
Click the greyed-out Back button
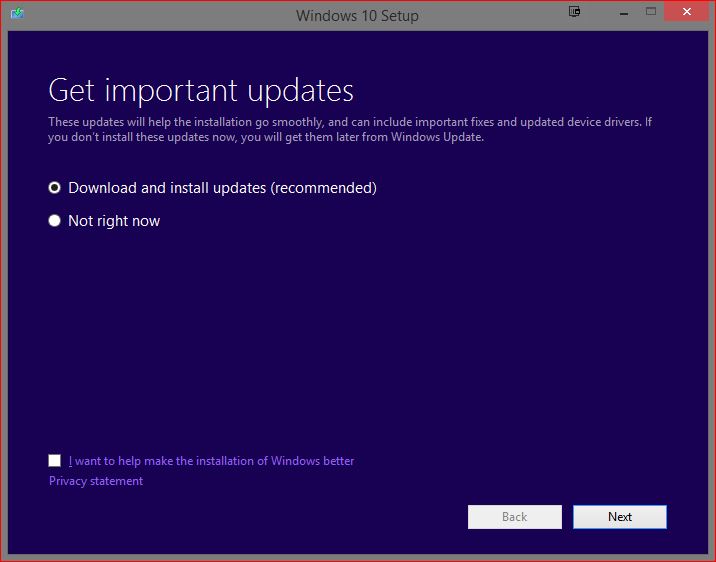point(515,517)
